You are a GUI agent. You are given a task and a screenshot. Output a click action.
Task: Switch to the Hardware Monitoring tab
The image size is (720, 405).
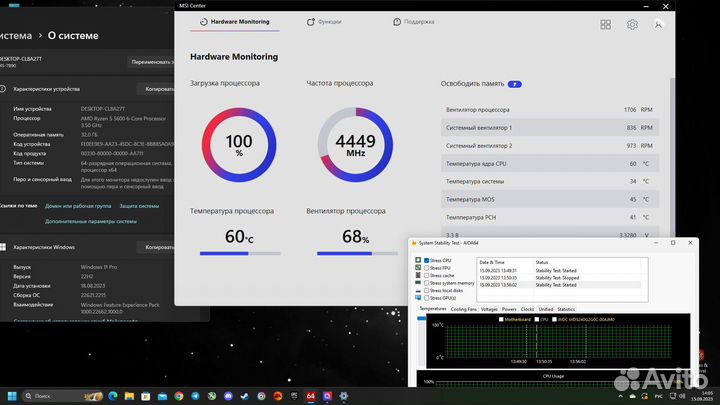tap(235, 22)
